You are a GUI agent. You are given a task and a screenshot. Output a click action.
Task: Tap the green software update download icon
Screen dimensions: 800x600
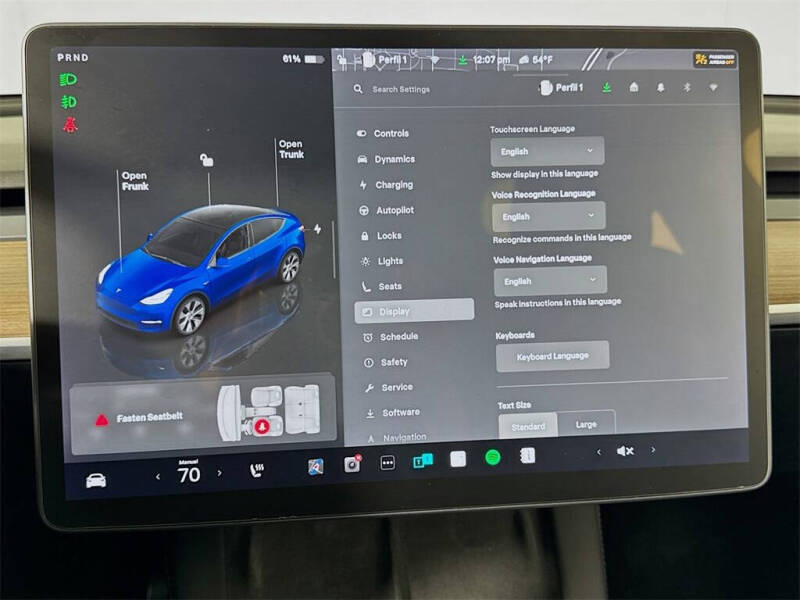(607, 88)
